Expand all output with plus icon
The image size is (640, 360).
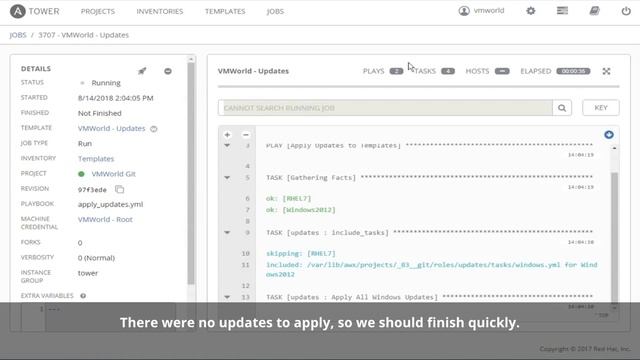[x=227, y=135]
